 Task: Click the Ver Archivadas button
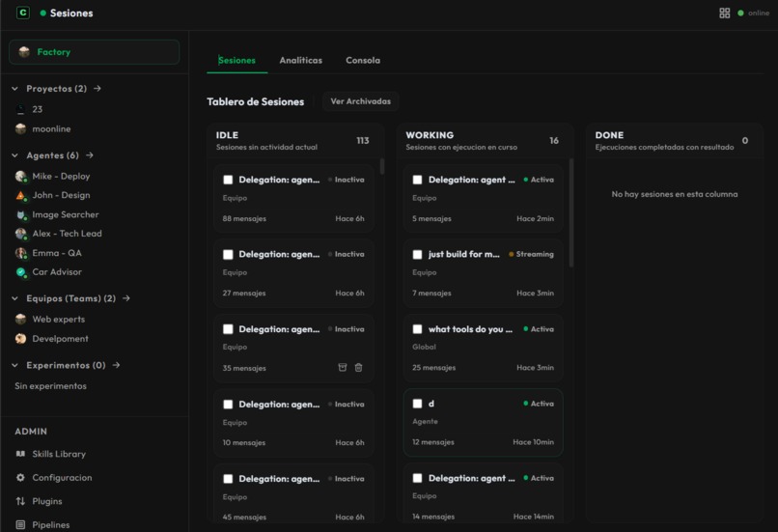click(x=361, y=101)
